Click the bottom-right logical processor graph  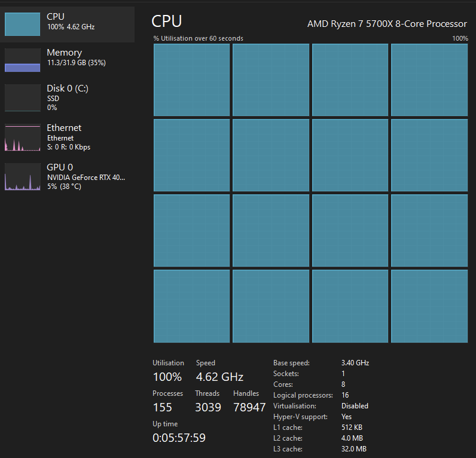[x=429, y=306]
